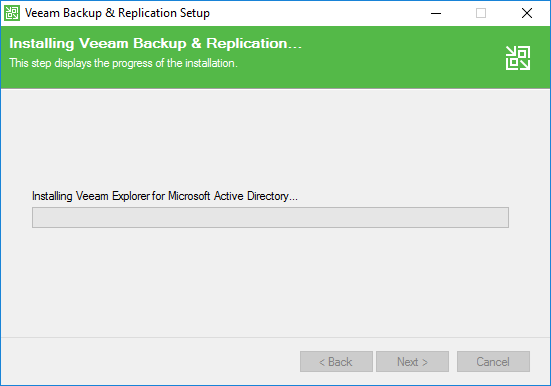Viewport: 551px width, 386px height.
Task: Minimize the Veeam setup window
Action: point(436,13)
